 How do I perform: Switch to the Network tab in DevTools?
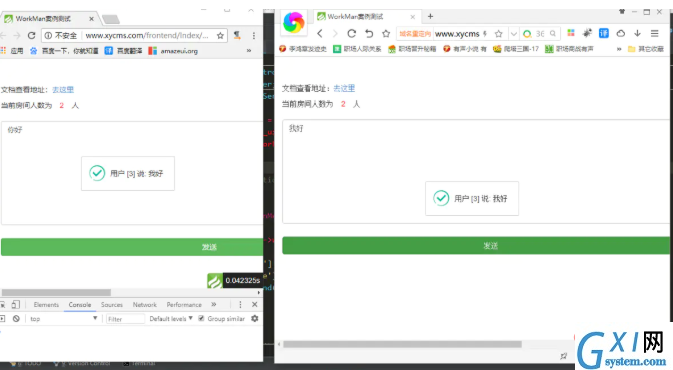pyautogui.click(x=145, y=305)
